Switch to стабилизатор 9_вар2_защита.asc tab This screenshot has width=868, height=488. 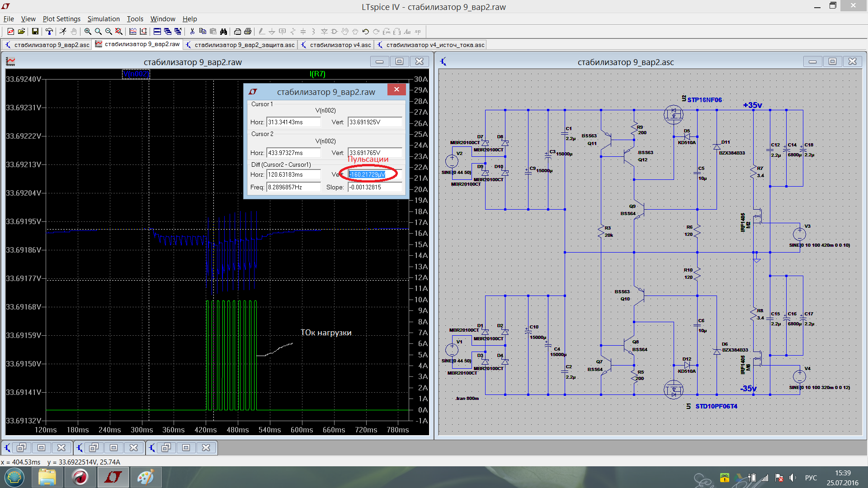(240, 45)
